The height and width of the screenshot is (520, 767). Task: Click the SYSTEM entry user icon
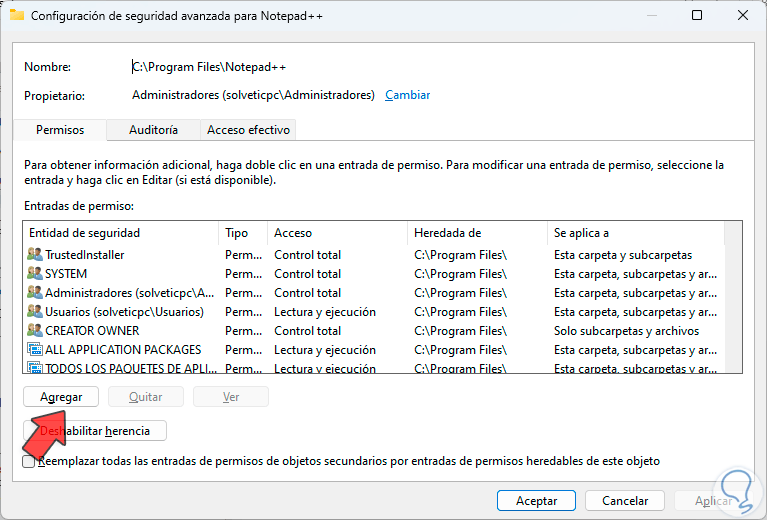pos(35,274)
